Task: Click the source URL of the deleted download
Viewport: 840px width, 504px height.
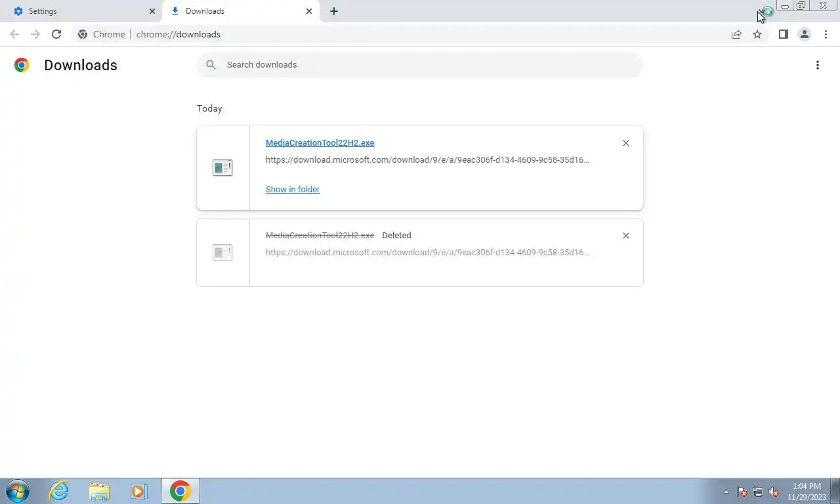Action: pyautogui.click(x=427, y=252)
